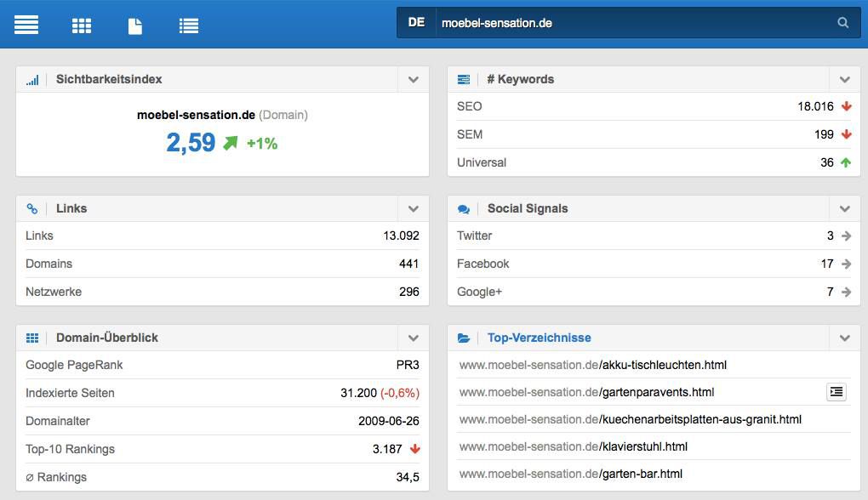Click the document page icon in toolbar

134,26
